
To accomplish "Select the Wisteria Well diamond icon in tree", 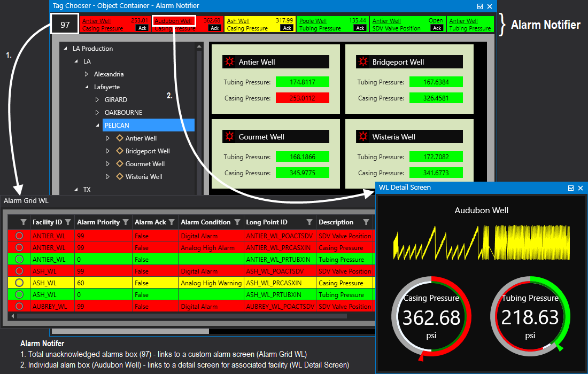I will (x=120, y=176).
